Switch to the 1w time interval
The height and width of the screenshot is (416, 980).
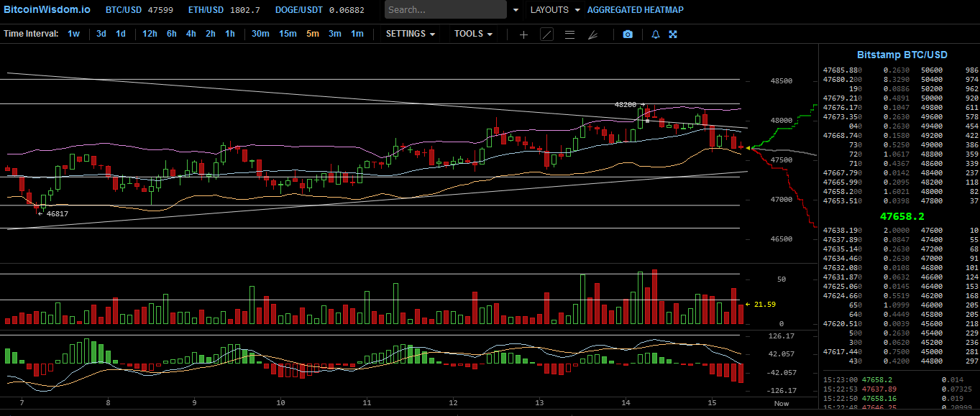click(74, 34)
